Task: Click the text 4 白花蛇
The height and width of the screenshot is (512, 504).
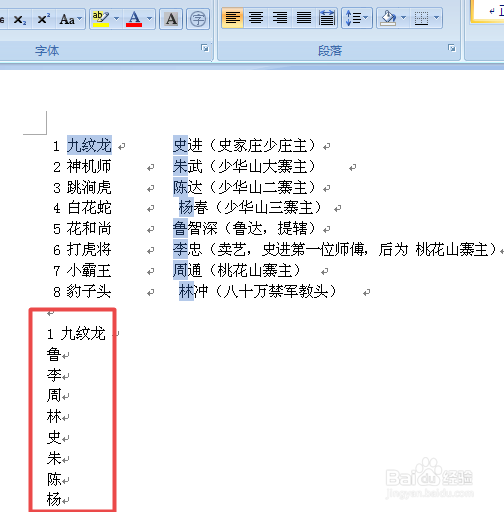Action: click(x=82, y=208)
